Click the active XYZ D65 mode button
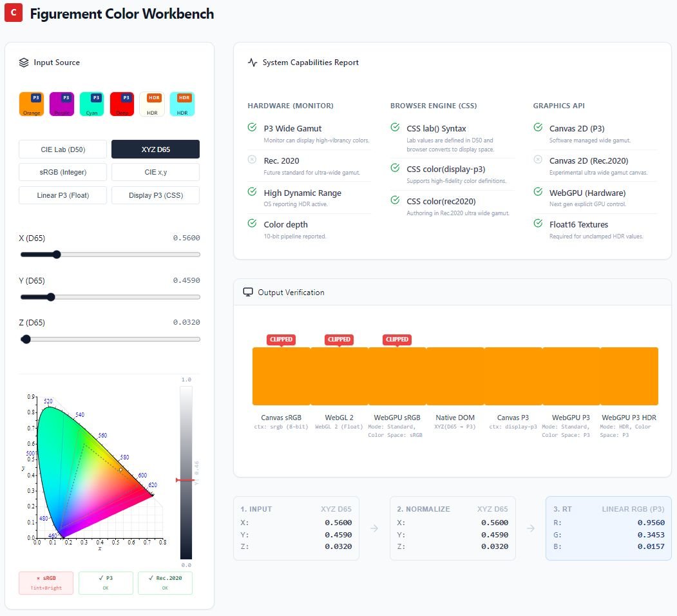This screenshot has width=677, height=616. point(156,149)
